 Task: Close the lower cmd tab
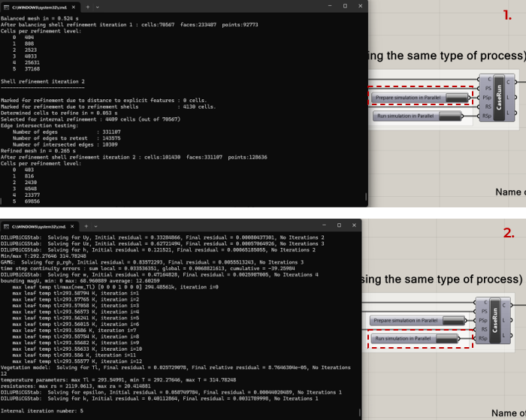[x=72, y=226]
